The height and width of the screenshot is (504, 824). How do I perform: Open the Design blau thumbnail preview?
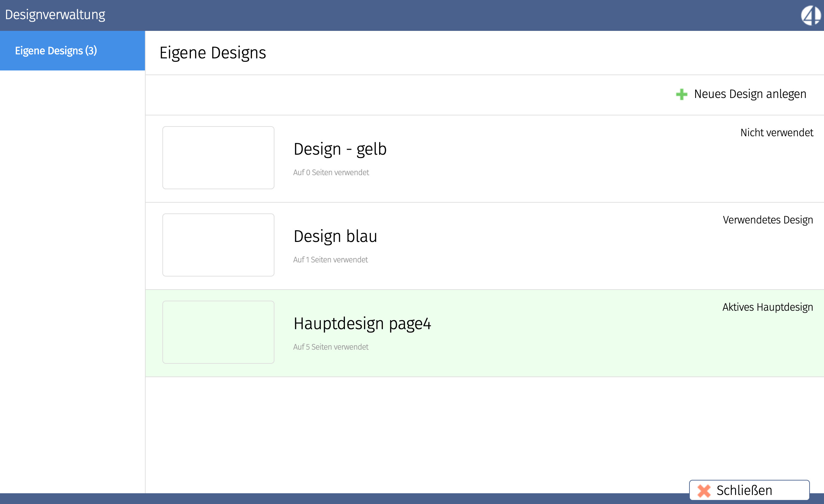[x=218, y=245]
